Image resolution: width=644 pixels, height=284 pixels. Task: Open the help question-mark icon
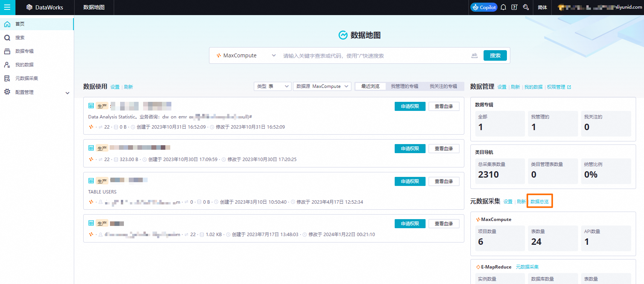tap(514, 7)
